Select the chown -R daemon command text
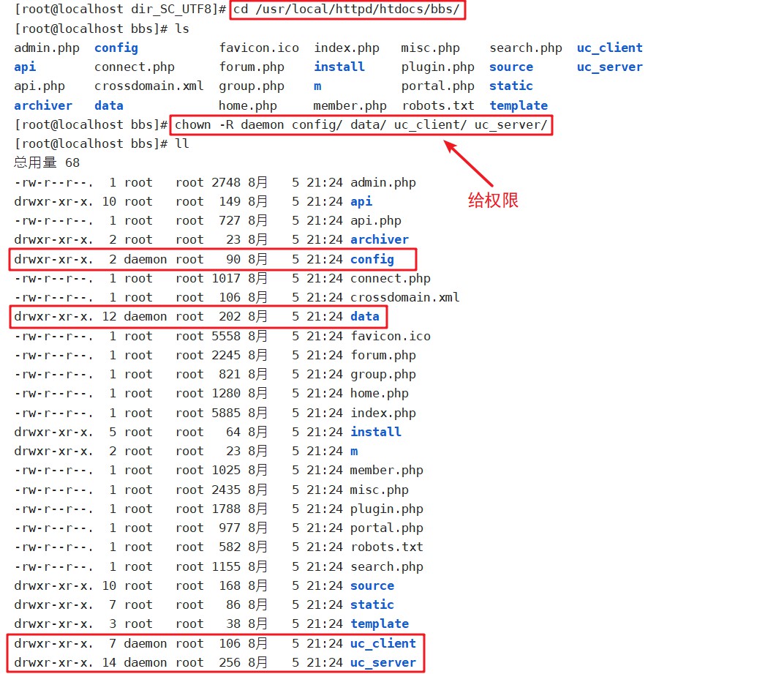The width and height of the screenshot is (784, 674). (x=361, y=124)
